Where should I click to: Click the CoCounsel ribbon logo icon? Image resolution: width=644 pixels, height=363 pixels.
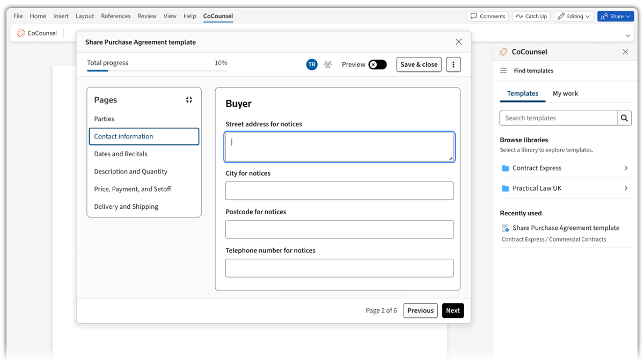point(21,33)
